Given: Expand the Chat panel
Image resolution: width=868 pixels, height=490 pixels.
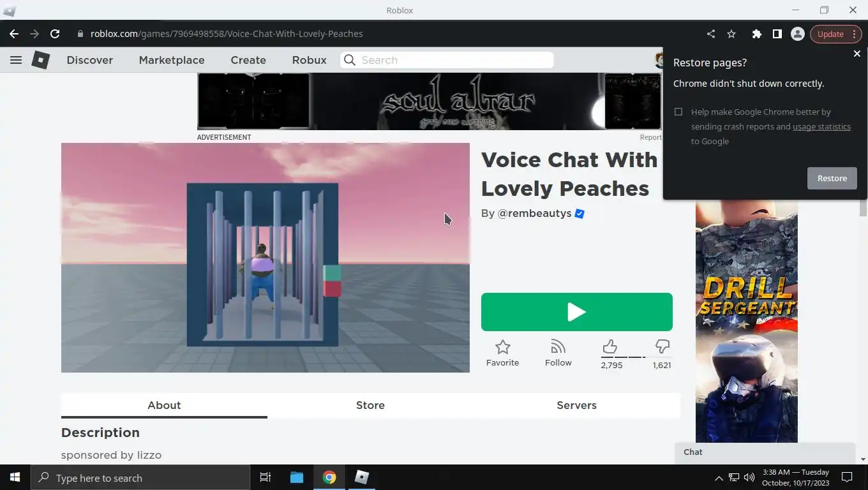Looking at the screenshot, I should point(765,452).
